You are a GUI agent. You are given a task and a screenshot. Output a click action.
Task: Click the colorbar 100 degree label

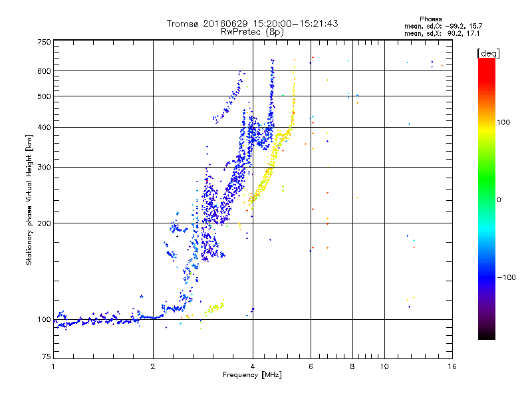click(503, 122)
